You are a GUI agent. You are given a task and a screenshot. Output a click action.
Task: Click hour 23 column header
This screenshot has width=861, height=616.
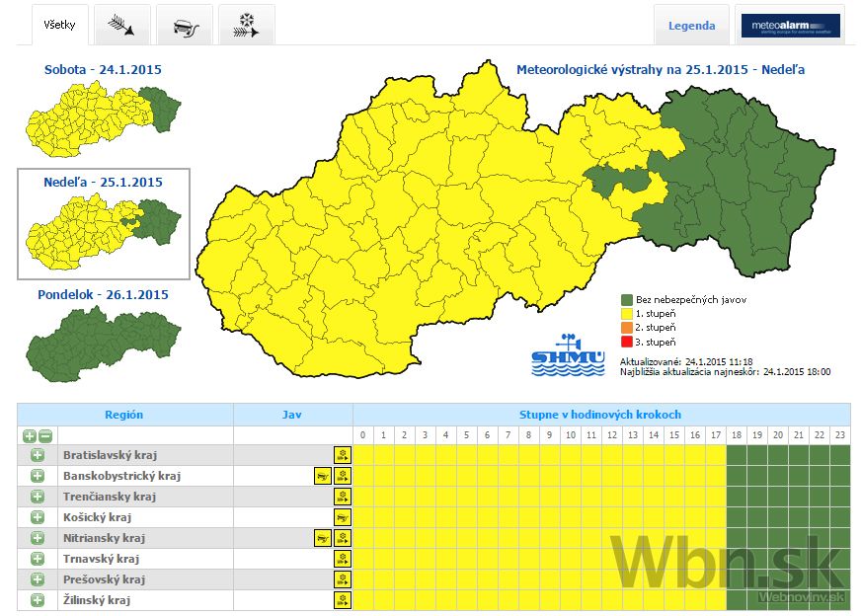[840, 434]
